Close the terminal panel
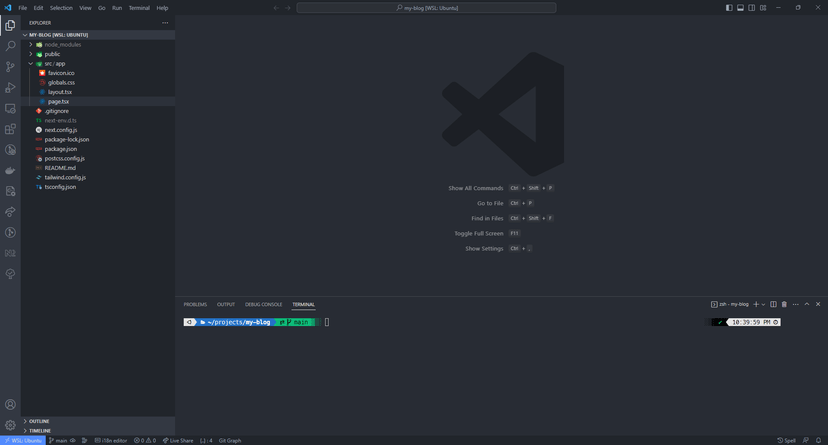 [x=818, y=304]
